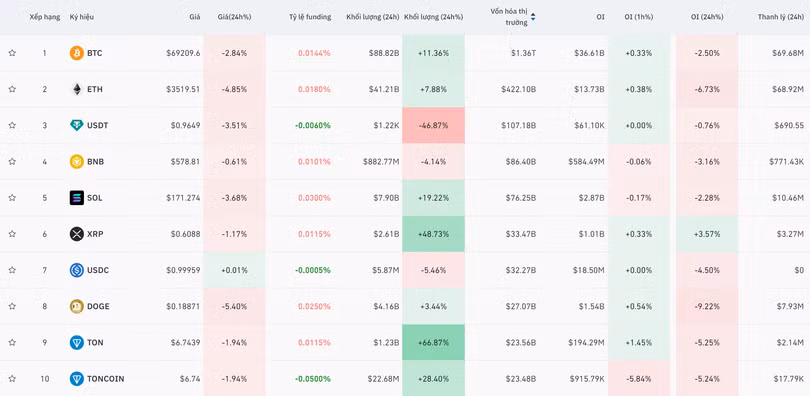Click TON OI 1h change +1.45%
Screen dimensions: 810x396
click(x=638, y=342)
